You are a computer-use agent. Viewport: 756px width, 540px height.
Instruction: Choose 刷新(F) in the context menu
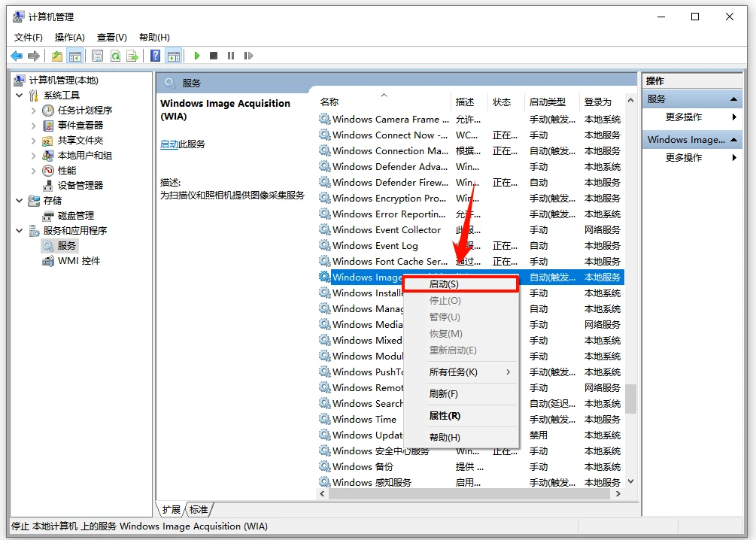(x=461, y=394)
